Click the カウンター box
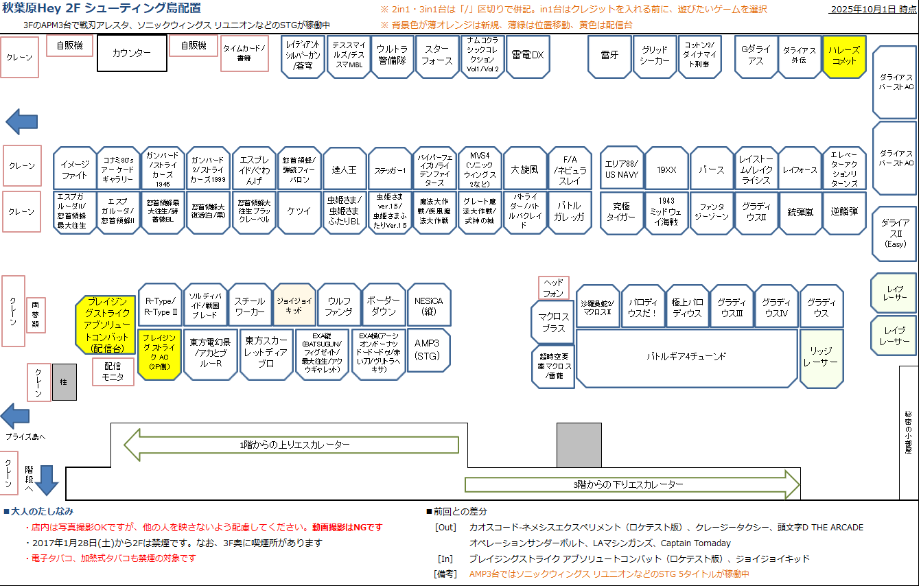The width and height of the screenshot is (921, 588). coord(132,53)
